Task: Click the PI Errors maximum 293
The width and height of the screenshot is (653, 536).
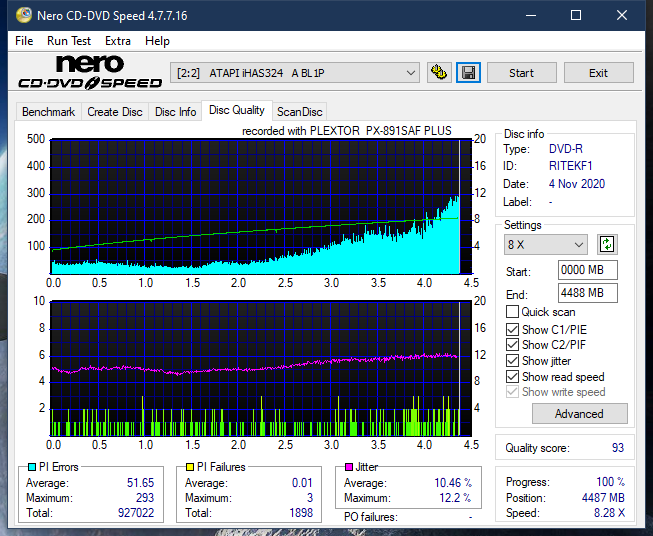Action: (145, 498)
